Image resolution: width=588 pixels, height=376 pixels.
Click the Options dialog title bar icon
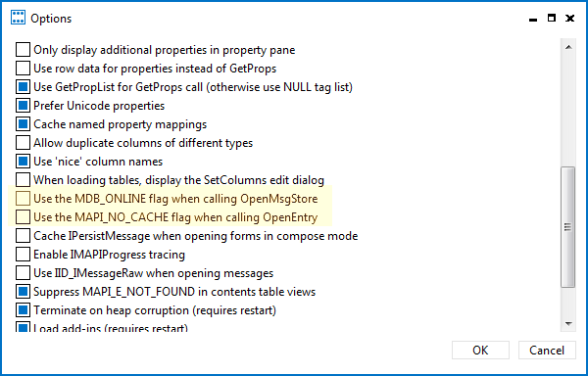point(18,18)
